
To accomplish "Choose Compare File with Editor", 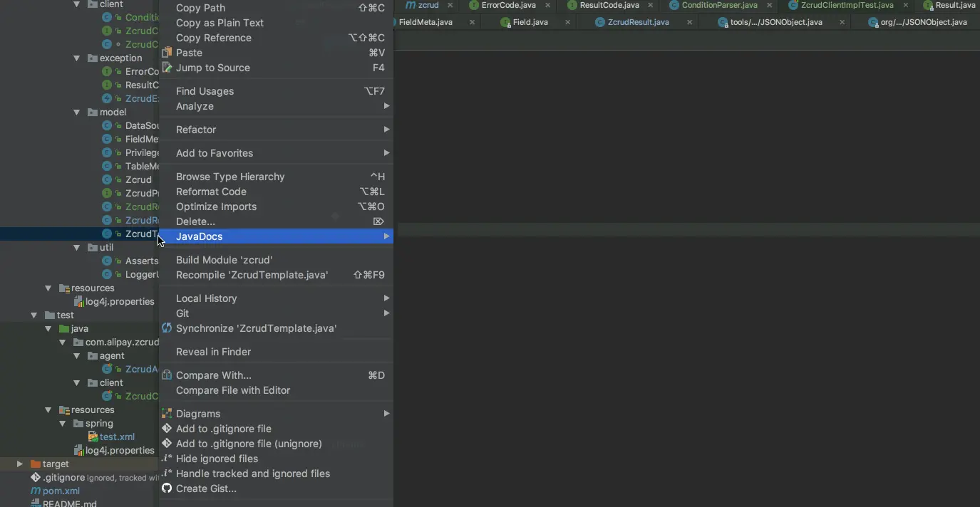I will [276, 390].
